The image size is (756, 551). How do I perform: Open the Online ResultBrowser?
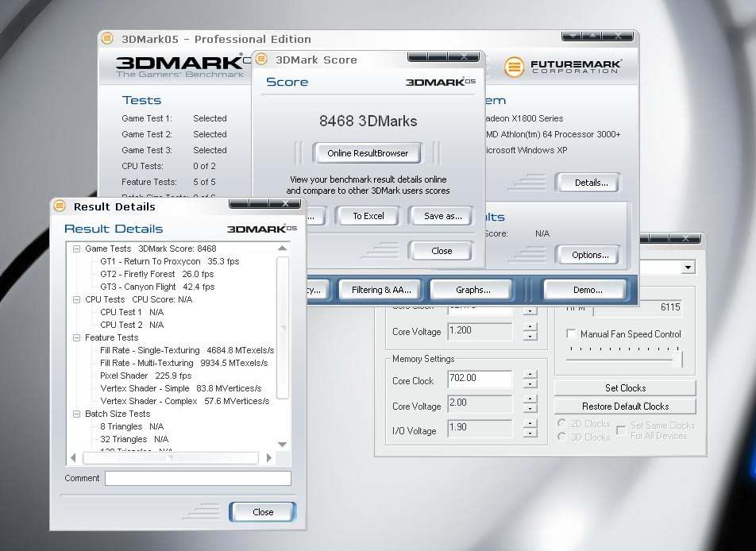pyautogui.click(x=368, y=153)
